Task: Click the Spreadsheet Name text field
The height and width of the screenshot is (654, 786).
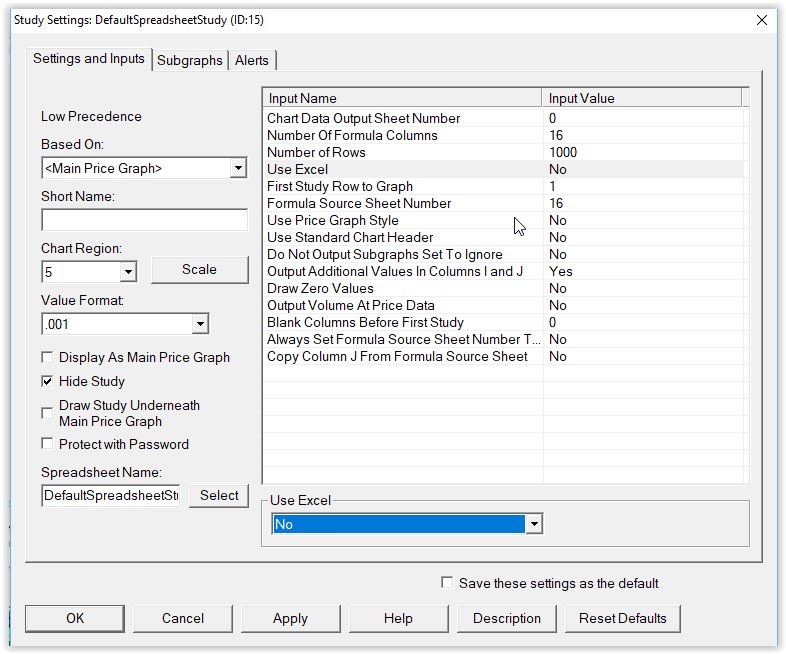Action: point(111,496)
